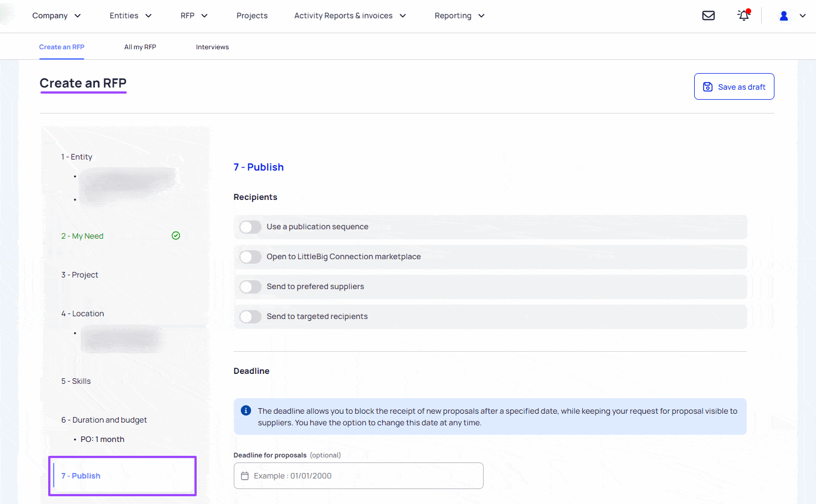Image resolution: width=816 pixels, height=504 pixels.
Task: Go to step 4 - Location
Action: 83,313
